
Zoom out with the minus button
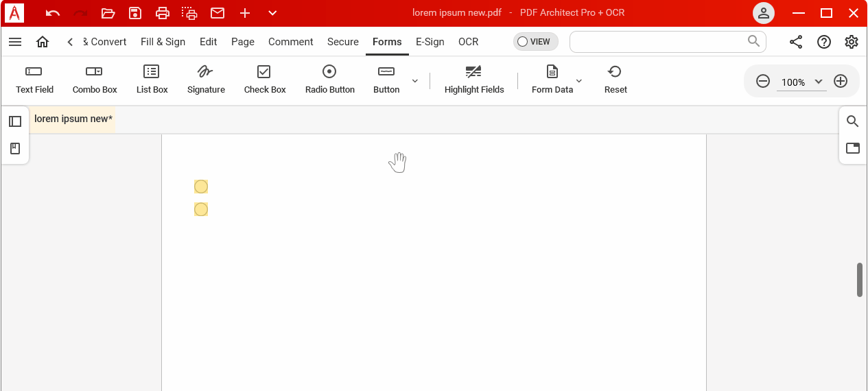coord(763,81)
